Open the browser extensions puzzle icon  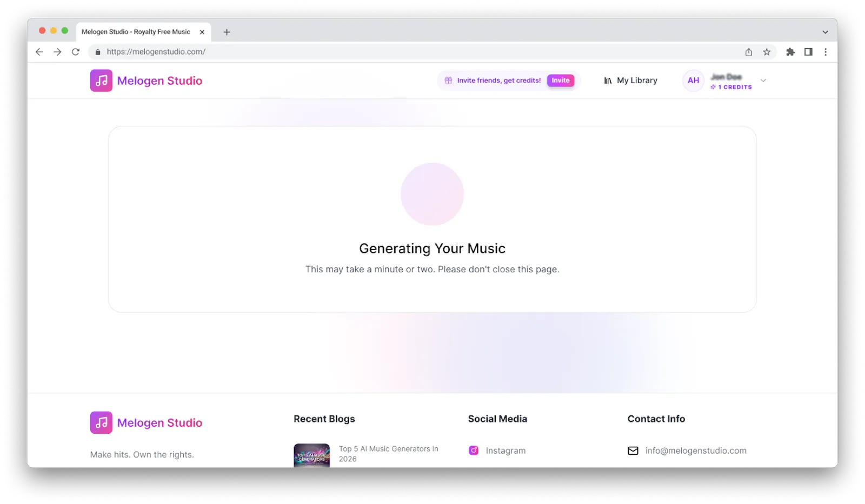pyautogui.click(x=790, y=52)
